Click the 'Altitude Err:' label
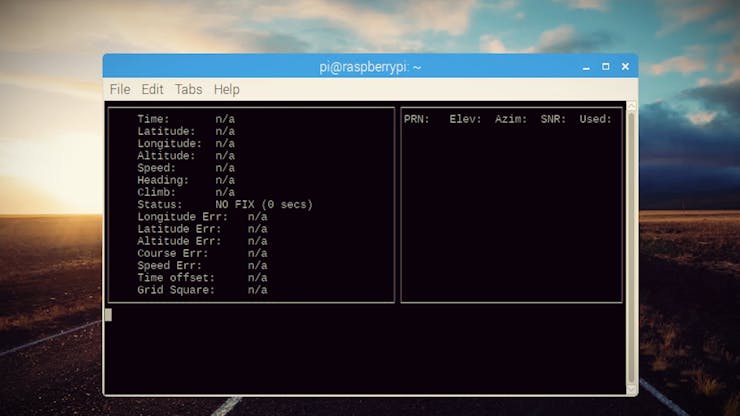Viewport: 740px width, 416px height. (x=179, y=241)
